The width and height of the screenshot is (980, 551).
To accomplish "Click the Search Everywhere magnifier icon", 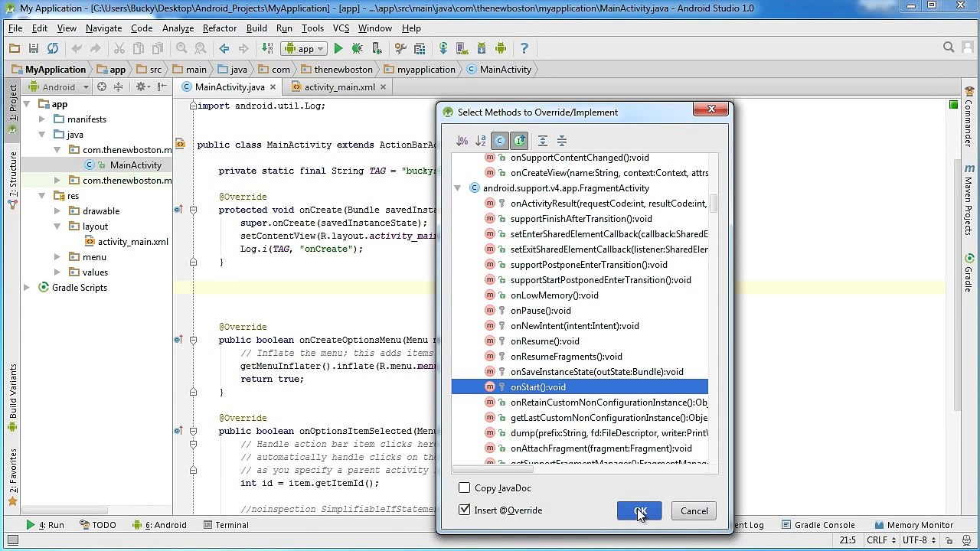I will (x=949, y=48).
